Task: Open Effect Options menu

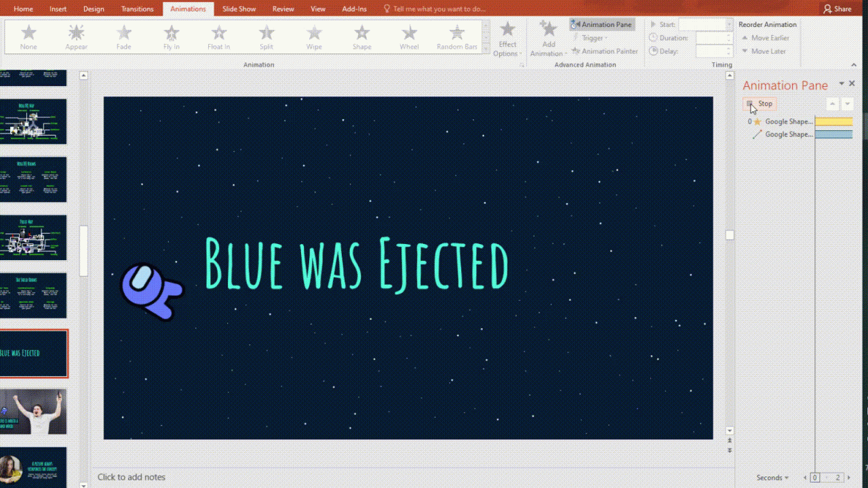Action: point(507,39)
